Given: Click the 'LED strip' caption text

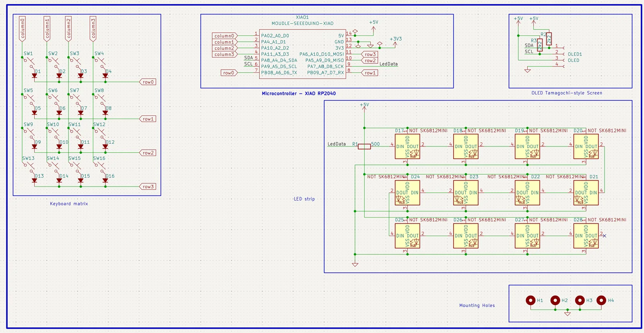Looking at the screenshot, I should [304, 199].
